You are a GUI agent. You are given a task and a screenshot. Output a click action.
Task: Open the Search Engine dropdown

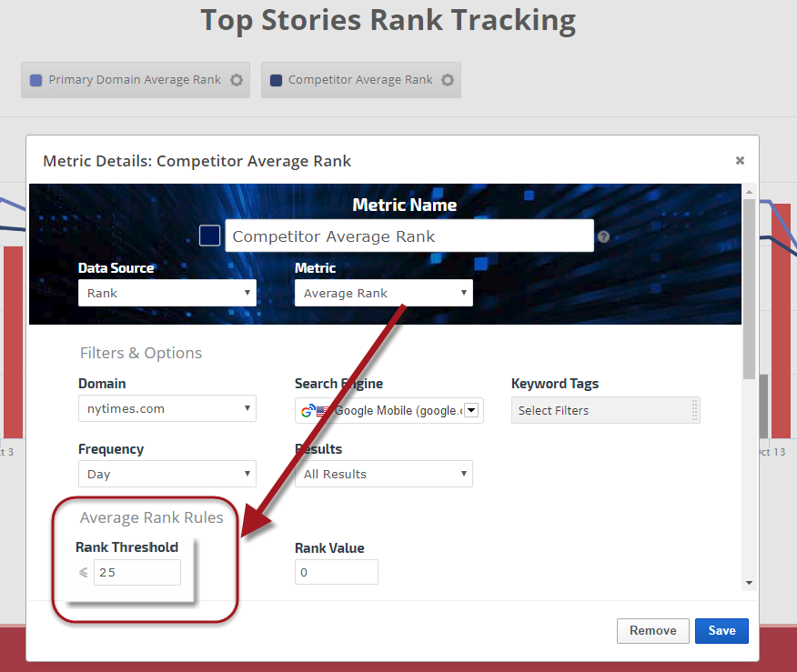pyautogui.click(x=388, y=410)
